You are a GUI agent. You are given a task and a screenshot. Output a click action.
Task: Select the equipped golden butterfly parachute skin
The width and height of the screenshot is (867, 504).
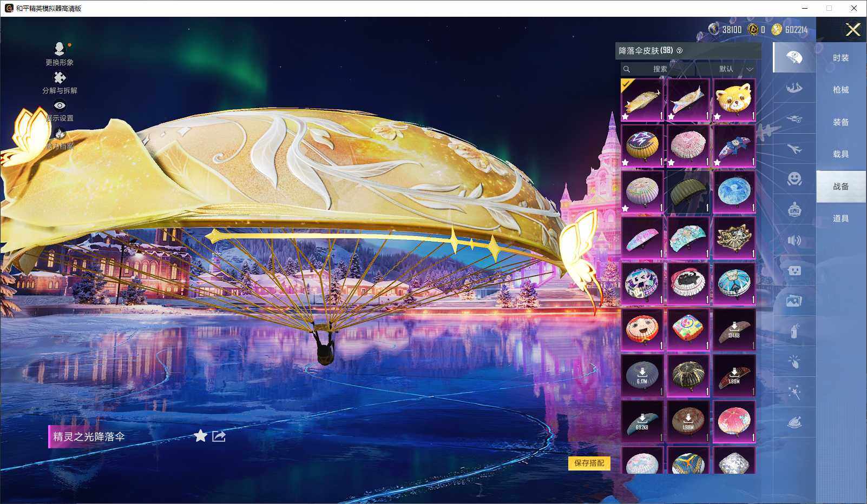[x=642, y=100]
